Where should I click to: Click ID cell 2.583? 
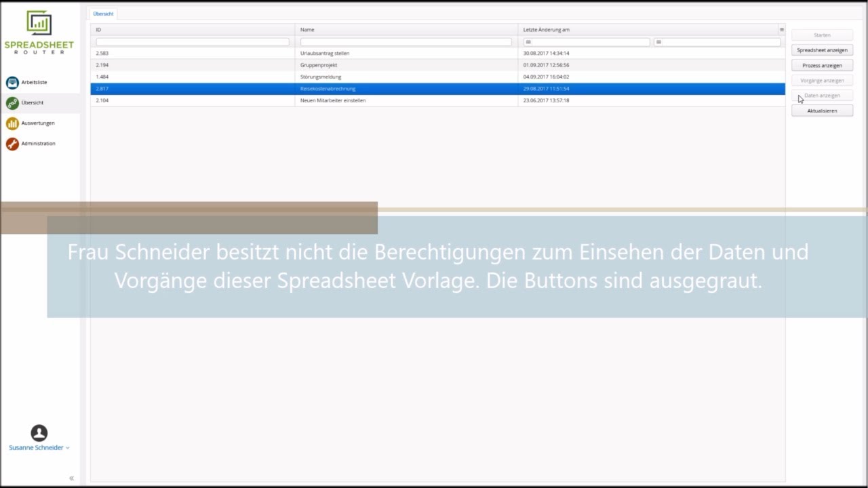pos(102,53)
